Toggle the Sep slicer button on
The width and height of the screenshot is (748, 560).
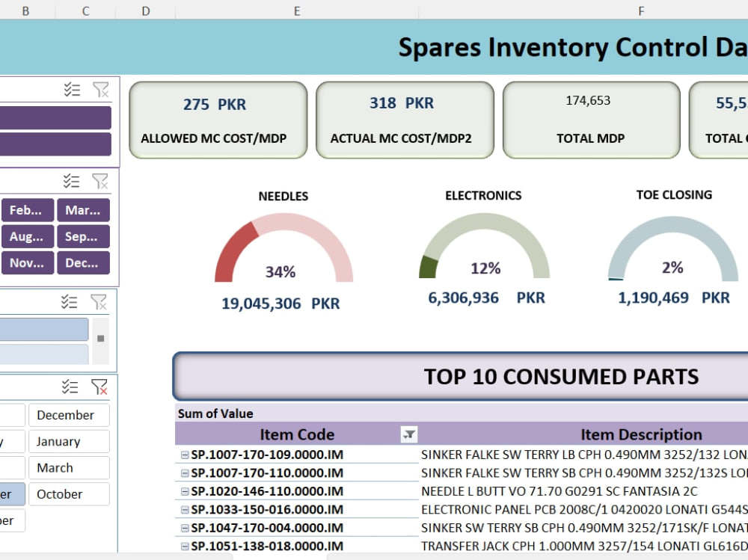(x=83, y=236)
